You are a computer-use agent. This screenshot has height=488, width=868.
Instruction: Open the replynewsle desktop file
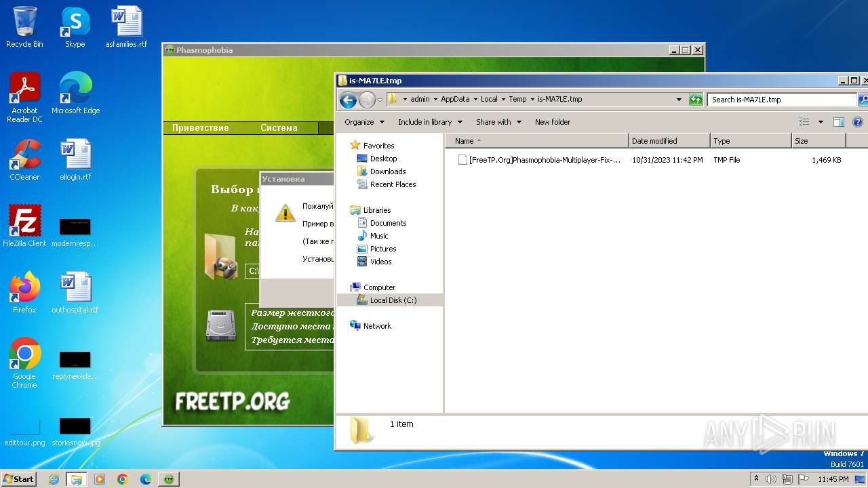75,364
